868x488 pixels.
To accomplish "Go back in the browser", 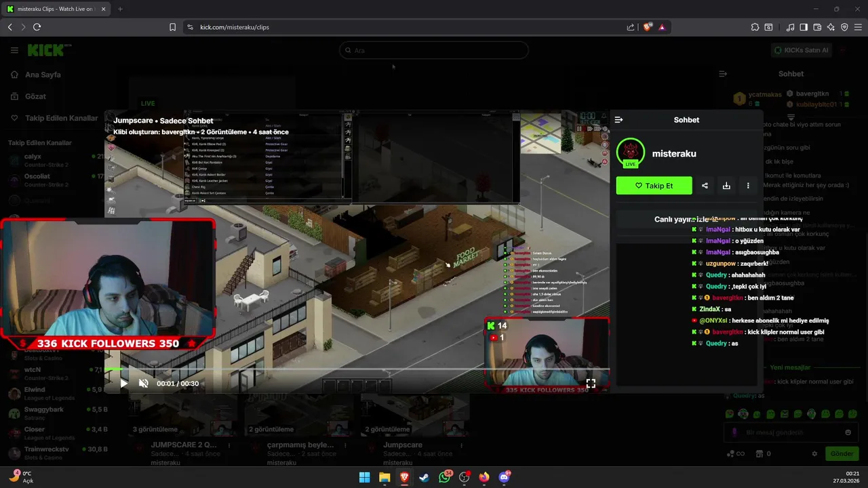I will 9,27.
